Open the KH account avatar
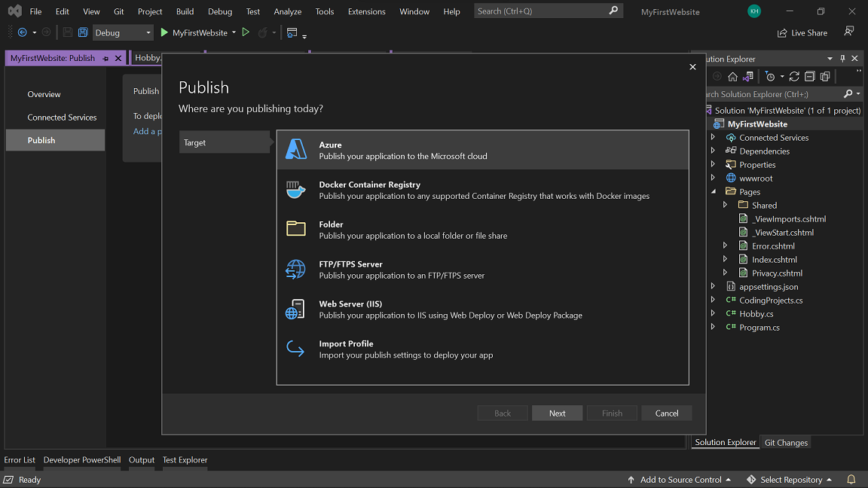The width and height of the screenshot is (868, 488). pos(754,11)
